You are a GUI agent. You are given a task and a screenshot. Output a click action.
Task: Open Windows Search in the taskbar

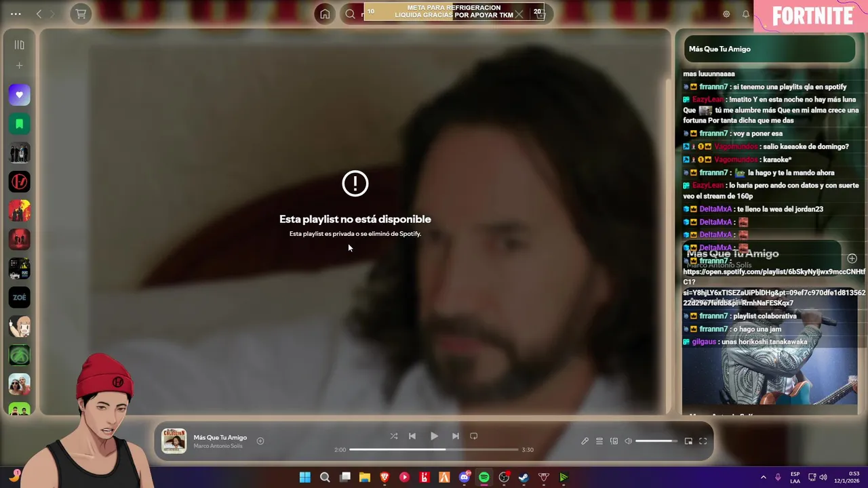click(x=325, y=477)
